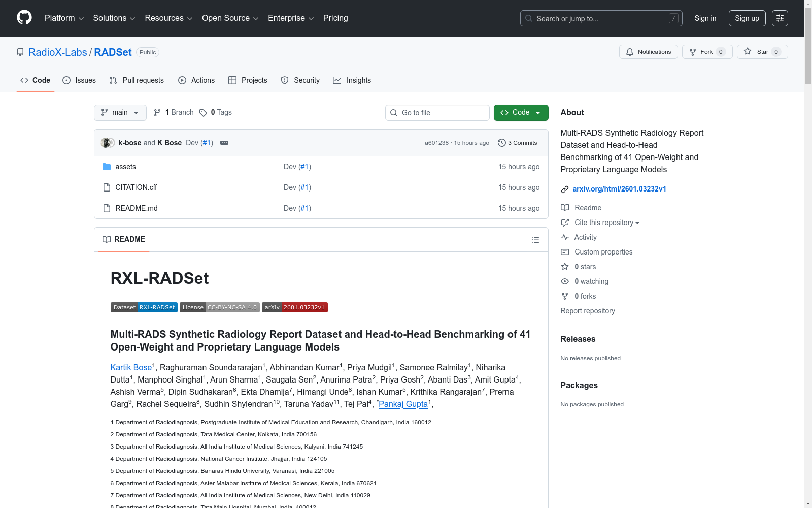Screen dimensions: 812x508
Task: Click the search magnifier icon in header
Action: click(529, 18)
